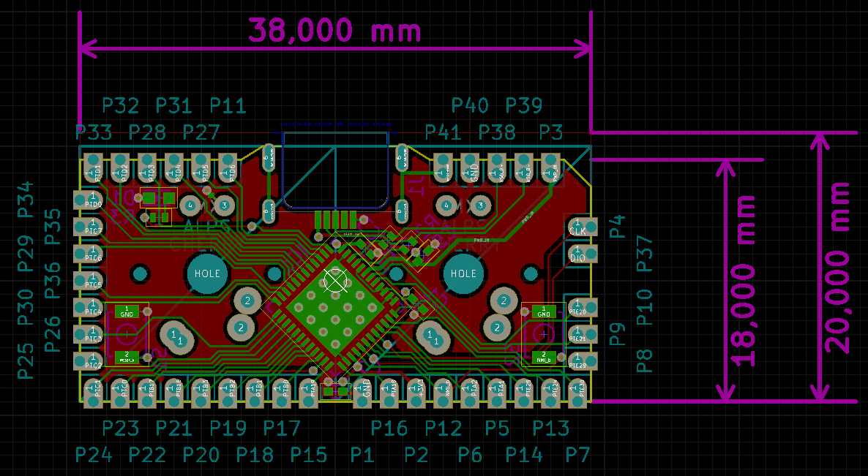Select the DIO pad on right edge
The width and height of the screenshot is (868, 476).
(577, 255)
